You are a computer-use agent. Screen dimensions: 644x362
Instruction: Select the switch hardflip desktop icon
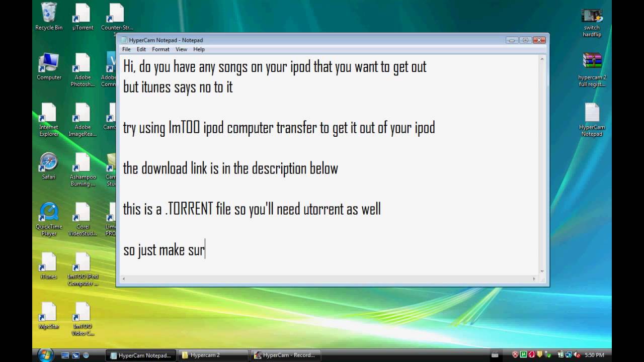point(592,23)
